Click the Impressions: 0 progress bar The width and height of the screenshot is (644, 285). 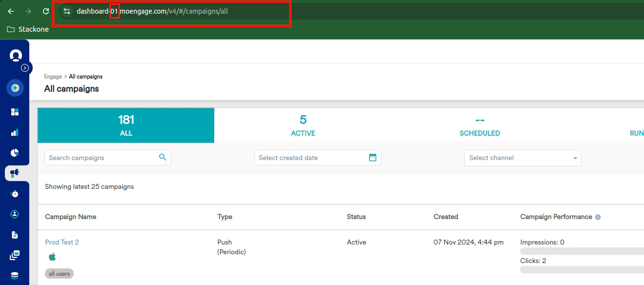(582, 251)
